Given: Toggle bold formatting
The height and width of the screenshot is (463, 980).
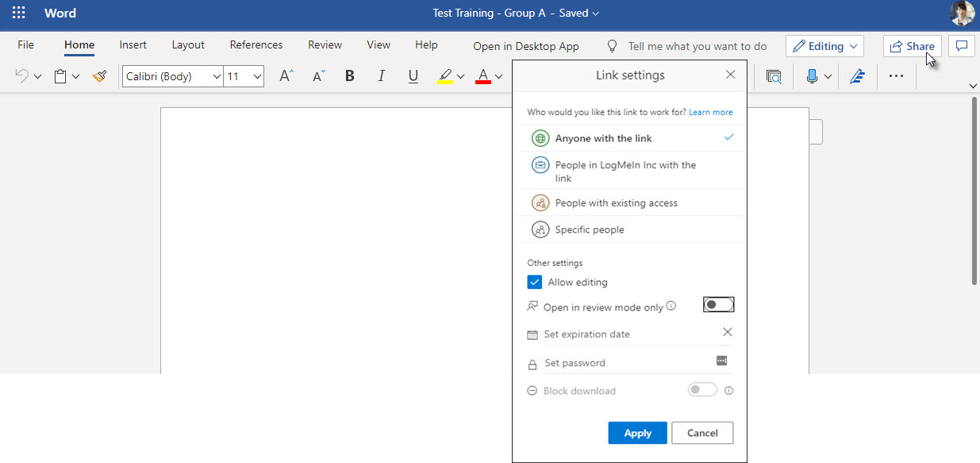Looking at the screenshot, I should click(x=349, y=75).
